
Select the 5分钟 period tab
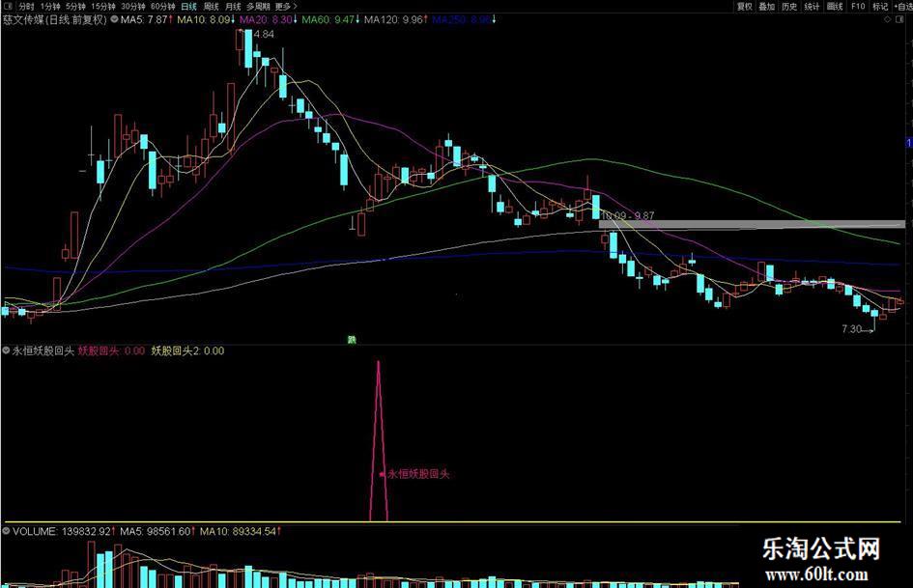tap(75, 7)
